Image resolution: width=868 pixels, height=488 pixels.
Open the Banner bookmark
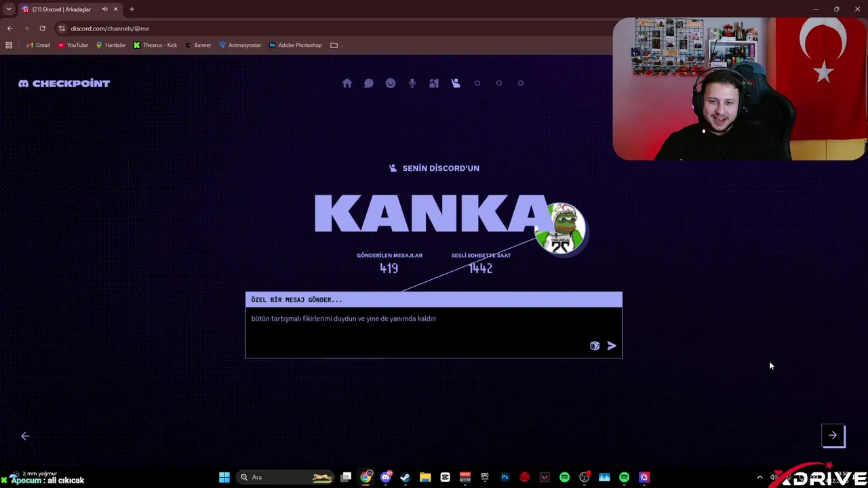point(198,45)
